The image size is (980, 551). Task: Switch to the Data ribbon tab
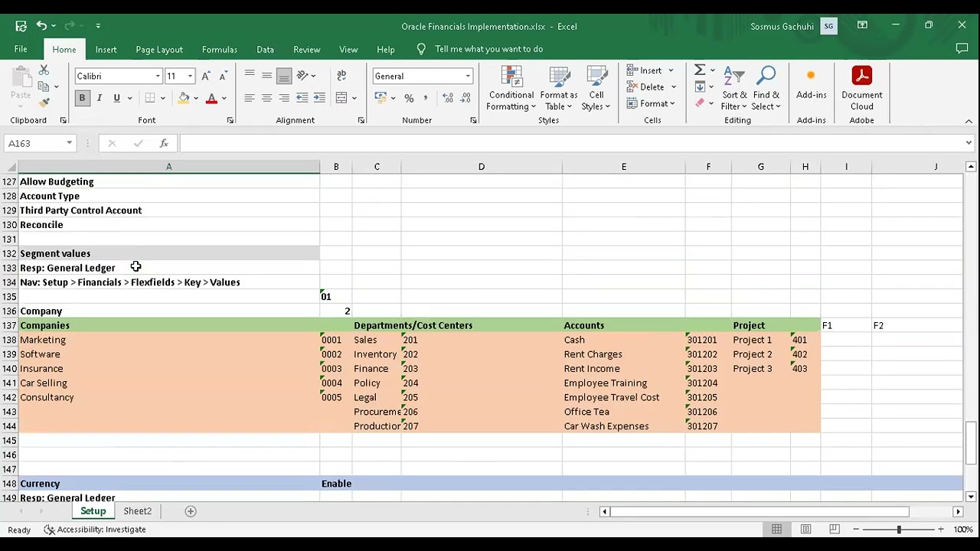coord(265,49)
